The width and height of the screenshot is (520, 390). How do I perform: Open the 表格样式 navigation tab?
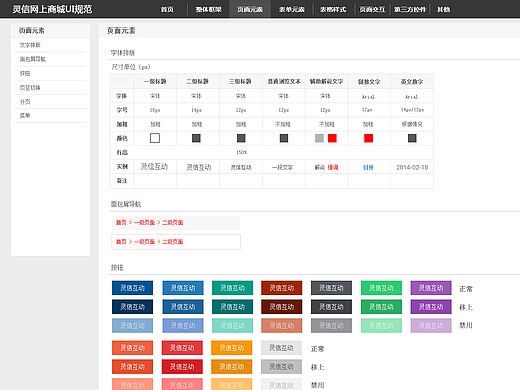point(333,9)
